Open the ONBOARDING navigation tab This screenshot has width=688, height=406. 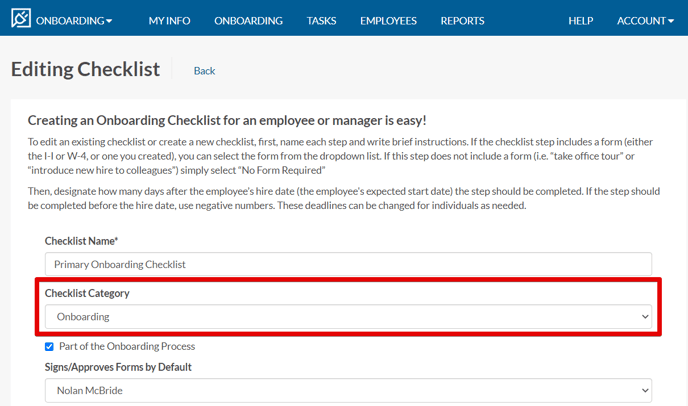[248, 21]
